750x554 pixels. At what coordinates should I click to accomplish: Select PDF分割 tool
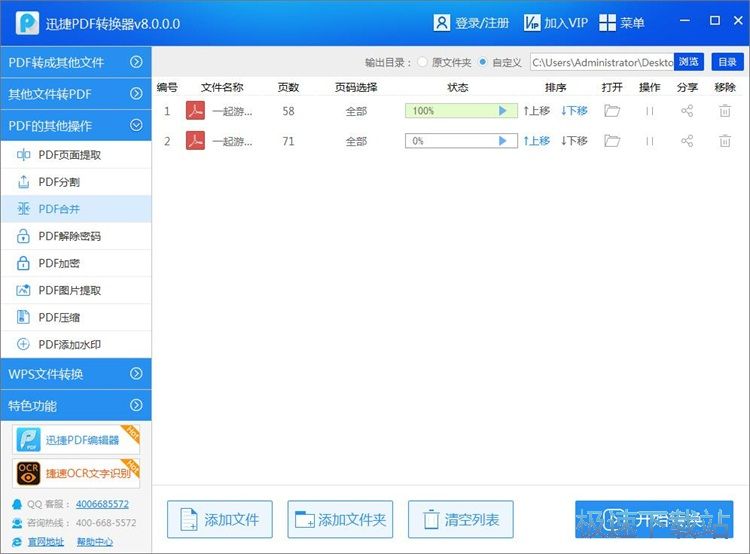point(76,182)
